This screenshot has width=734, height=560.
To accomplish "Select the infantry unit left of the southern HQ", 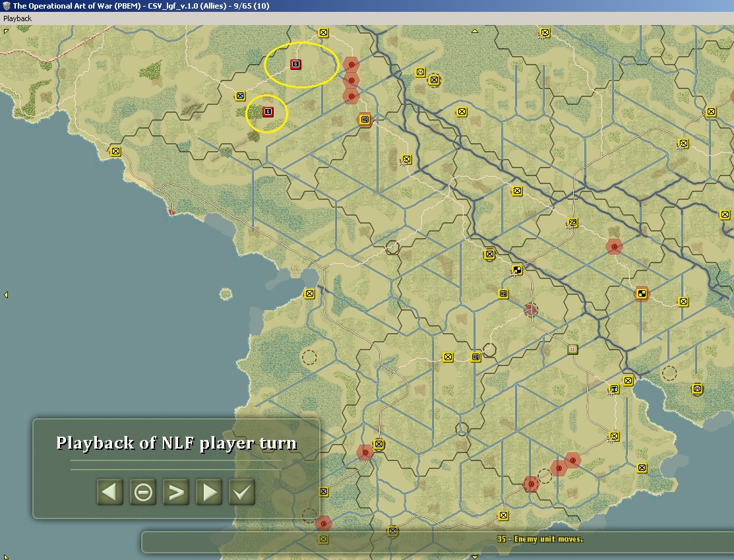I will [x=448, y=358].
